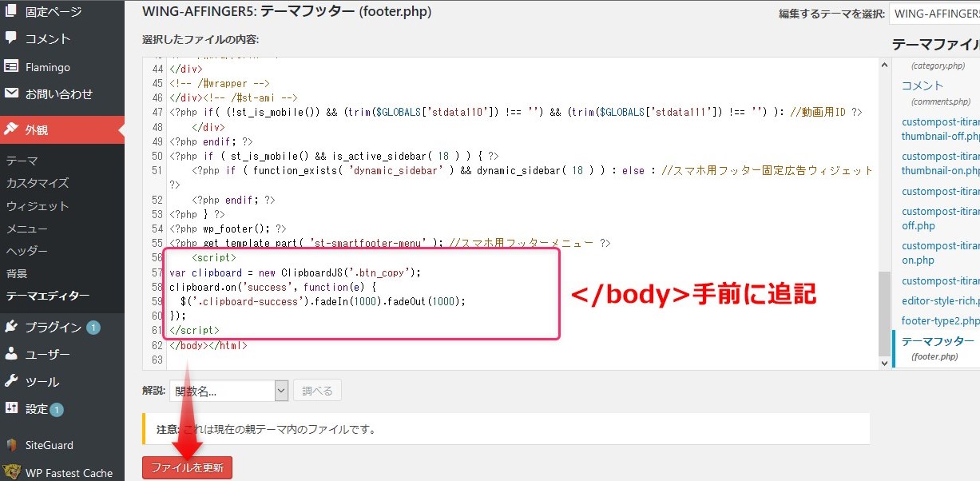Click the プラグイン plug icon
The image size is (980, 481).
[11, 327]
